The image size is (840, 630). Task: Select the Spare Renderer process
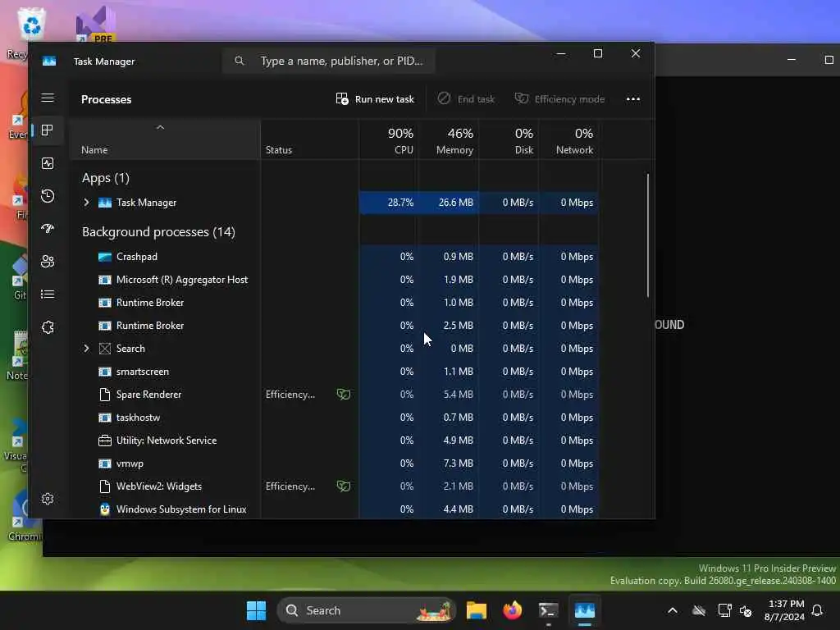click(x=335, y=395)
